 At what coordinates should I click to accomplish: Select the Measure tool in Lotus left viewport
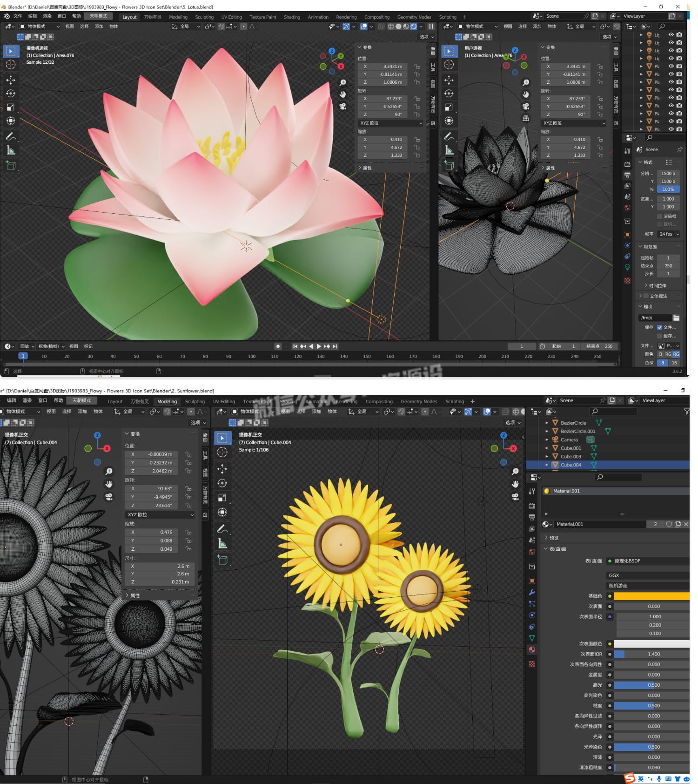pos(11,150)
